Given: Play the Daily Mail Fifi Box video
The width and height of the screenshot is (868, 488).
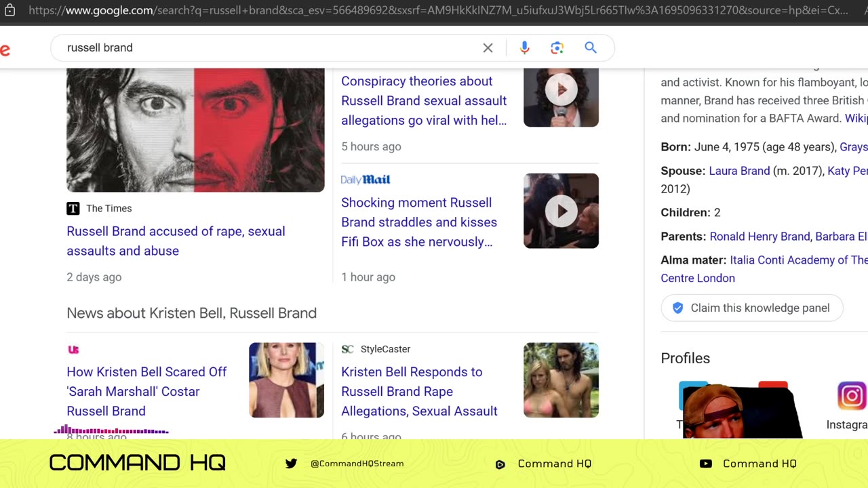Looking at the screenshot, I should [561, 211].
